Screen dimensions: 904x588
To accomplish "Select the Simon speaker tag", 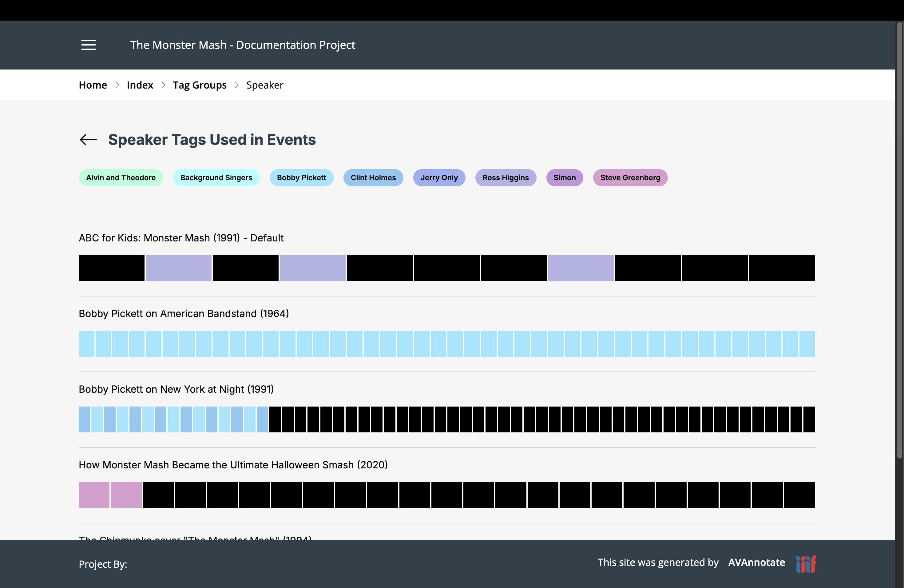I will pos(564,178).
